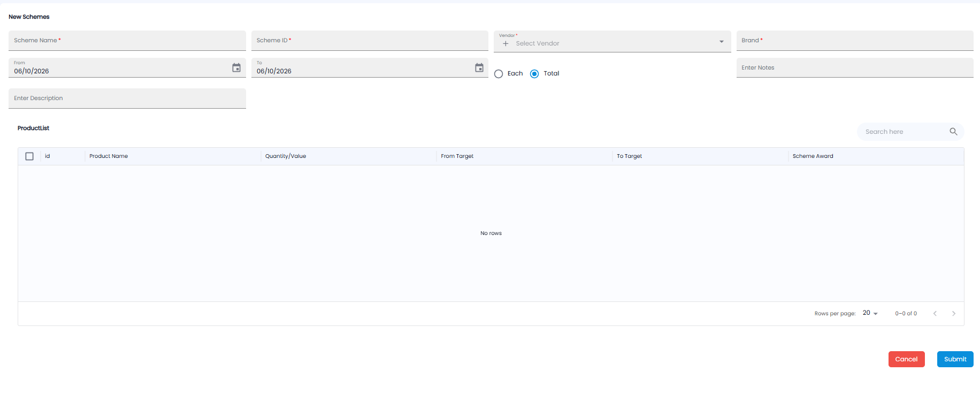The width and height of the screenshot is (980, 394).
Task: Tick the select-all rows checkbox
Action: point(29,156)
